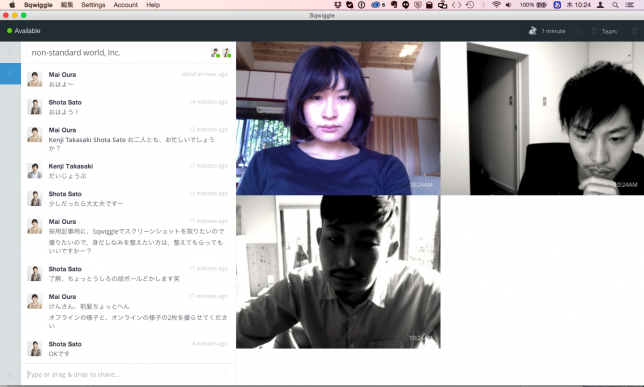The width and height of the screenshot is (644, 387).
Task: Click the 'about an hour ago' timestamp
Action: click(x=205, y=74)
